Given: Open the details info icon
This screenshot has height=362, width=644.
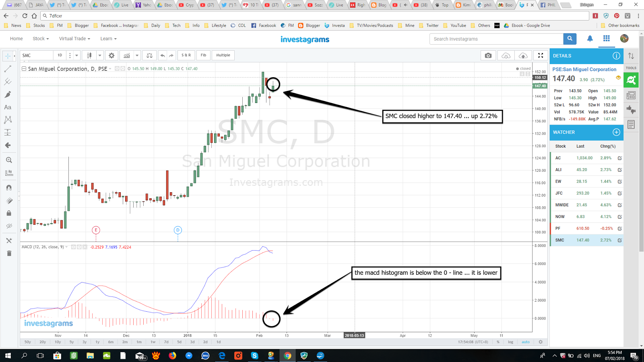Looking at the screenshot, I should coord(616,56).
